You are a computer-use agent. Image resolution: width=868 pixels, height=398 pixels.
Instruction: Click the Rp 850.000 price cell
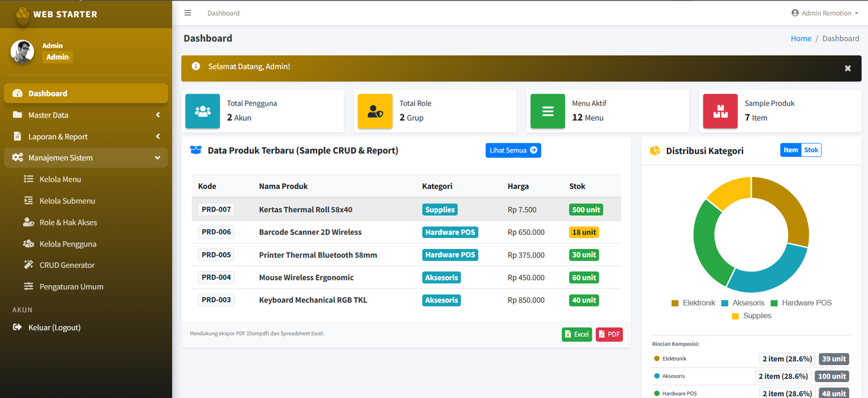click(x=526, y=300)
